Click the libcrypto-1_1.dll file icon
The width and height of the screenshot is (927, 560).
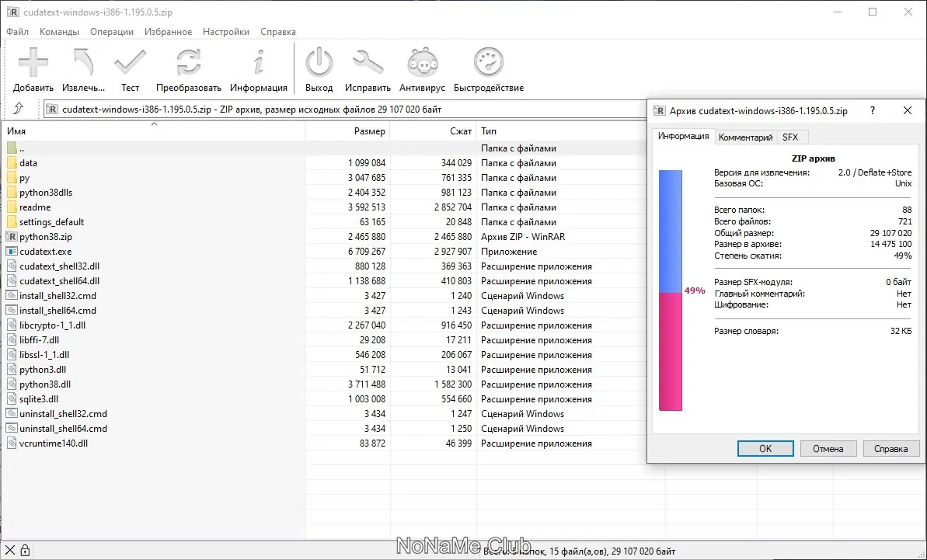click(12, 325)
